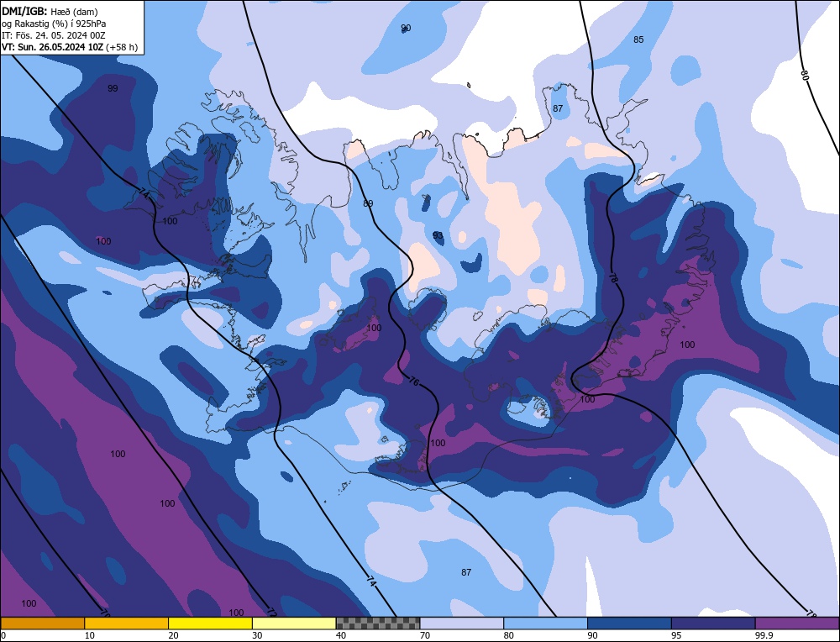Viewport: 840px width, 642px height.
Task: Click the light blue 80–90 legend swatch
Action: pos(545,623)
